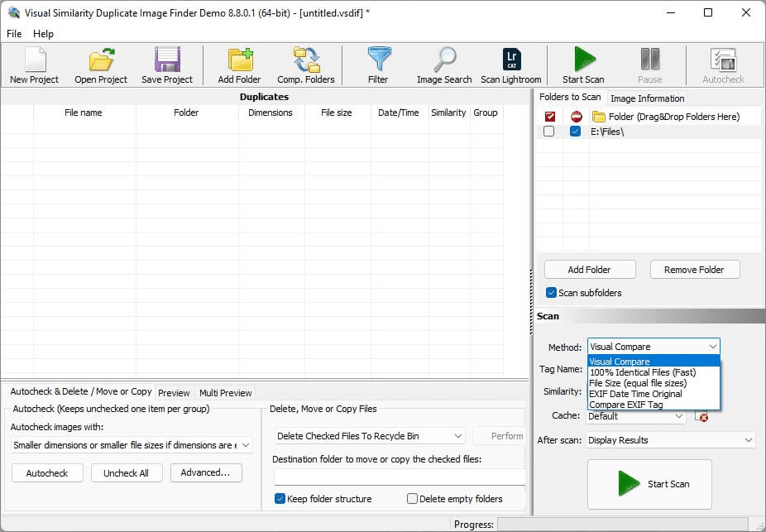Screen dimensions: 766x532
Task: Create a New Project
Action: [x=33, y=65]
